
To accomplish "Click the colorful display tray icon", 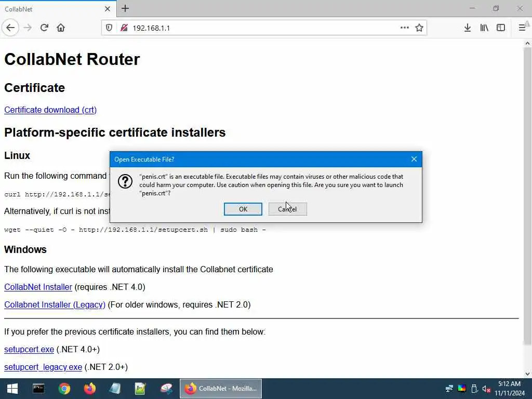I will [462, 389].
